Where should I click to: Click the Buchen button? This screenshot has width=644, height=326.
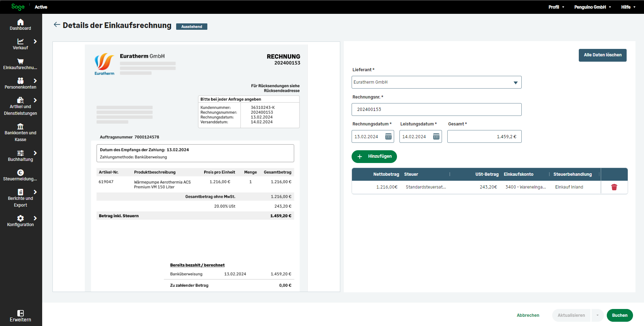click(620, 315)
